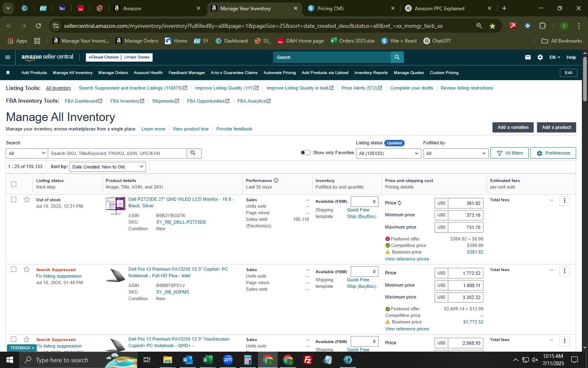Open the FEEDBACK tab close X

click(33, 348)
